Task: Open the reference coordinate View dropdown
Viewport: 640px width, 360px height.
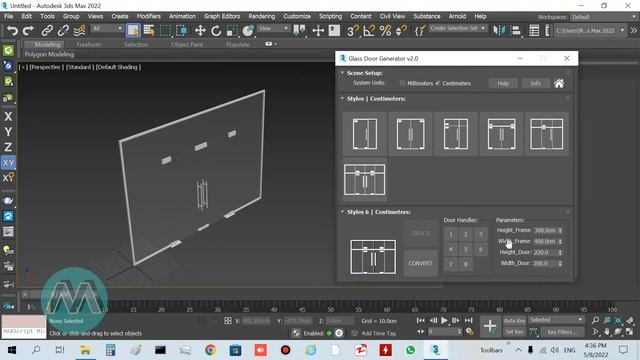Action: point(273,29)
